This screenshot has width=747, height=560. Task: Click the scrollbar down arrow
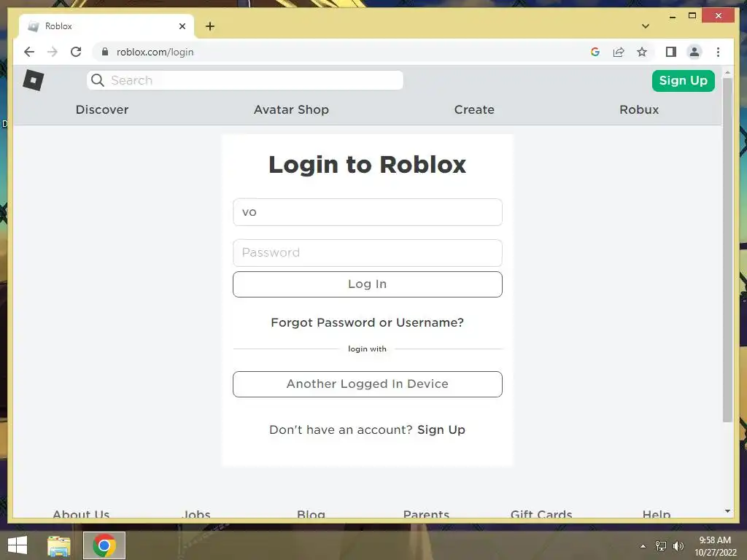coord(727,511)
